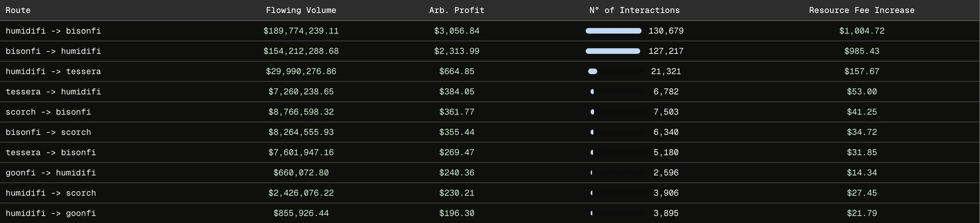Sort by Flowing Volume column header
Viewport: 980px width, 223px height.
pyautogui.click(x=301, y=10)
